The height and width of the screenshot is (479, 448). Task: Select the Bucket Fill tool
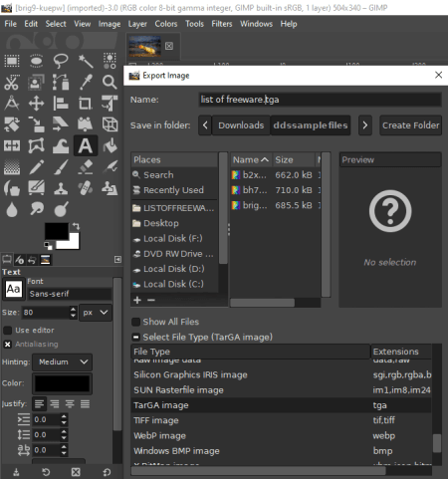click(x=110, y=145)
